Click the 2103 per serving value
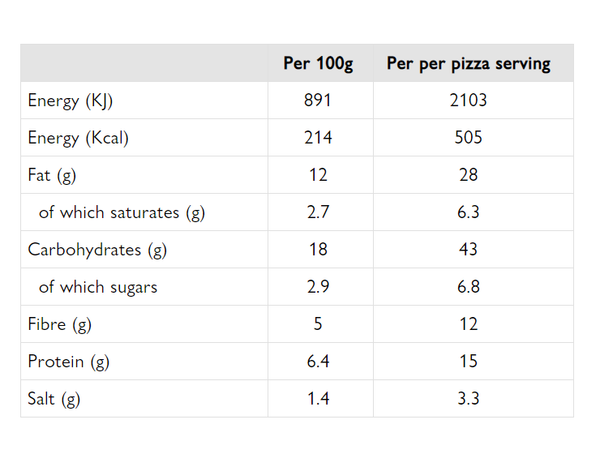The image size is (600, 454). click(x=468, y=100)
